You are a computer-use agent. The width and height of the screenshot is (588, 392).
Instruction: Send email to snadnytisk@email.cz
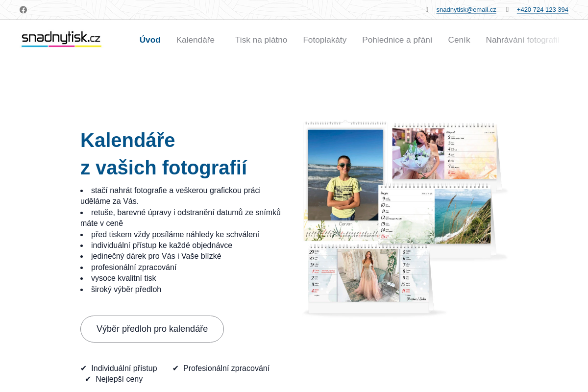[466, 10]
